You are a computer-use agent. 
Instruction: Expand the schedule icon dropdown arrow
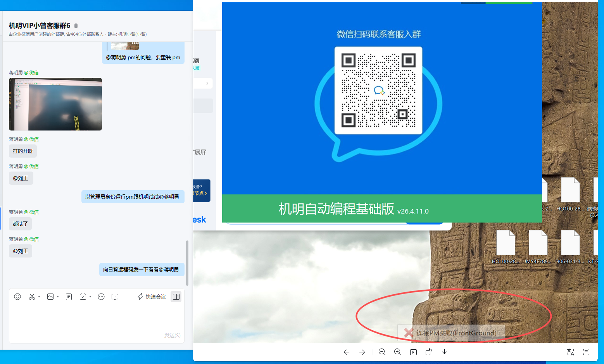(x=90, y=297)
